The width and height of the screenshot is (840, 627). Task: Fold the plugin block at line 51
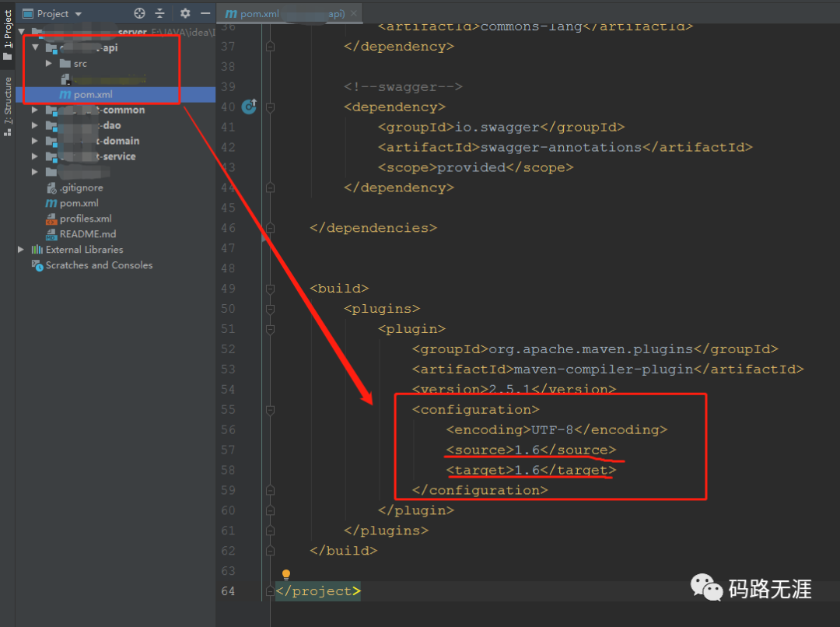coord(271,329)
